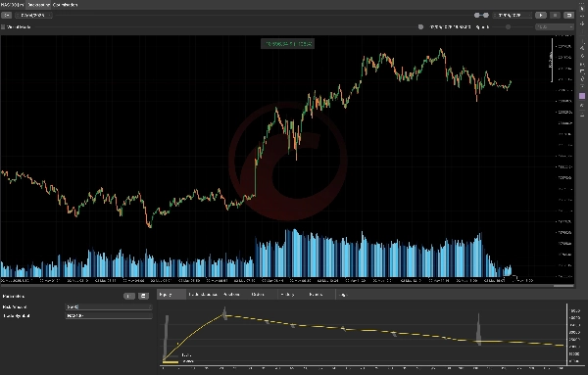This screenshot has height=375, width=588.
Task: Open the backtest end date picker
Action: (x=513, y=16)
